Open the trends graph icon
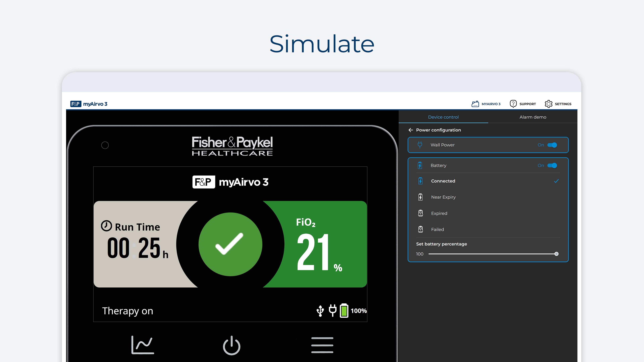The image size is (644, 362). pyautogui.click(x=143, y=345)
